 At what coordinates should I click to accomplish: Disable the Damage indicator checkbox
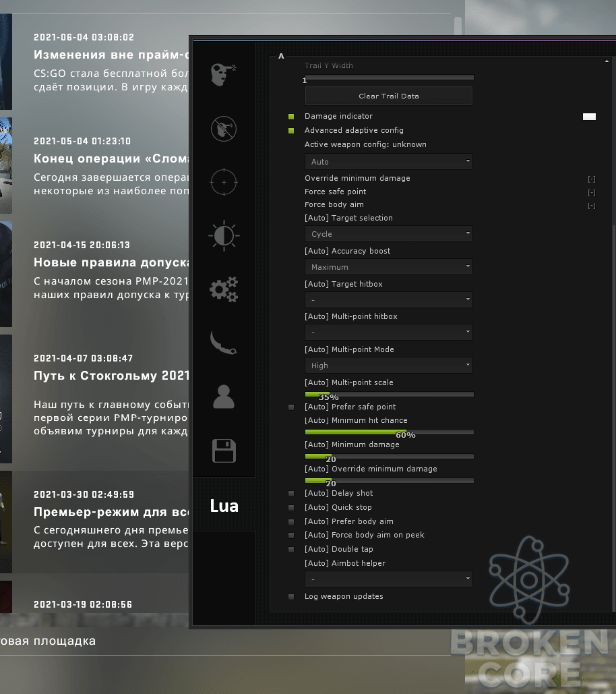tap(291, 117)
